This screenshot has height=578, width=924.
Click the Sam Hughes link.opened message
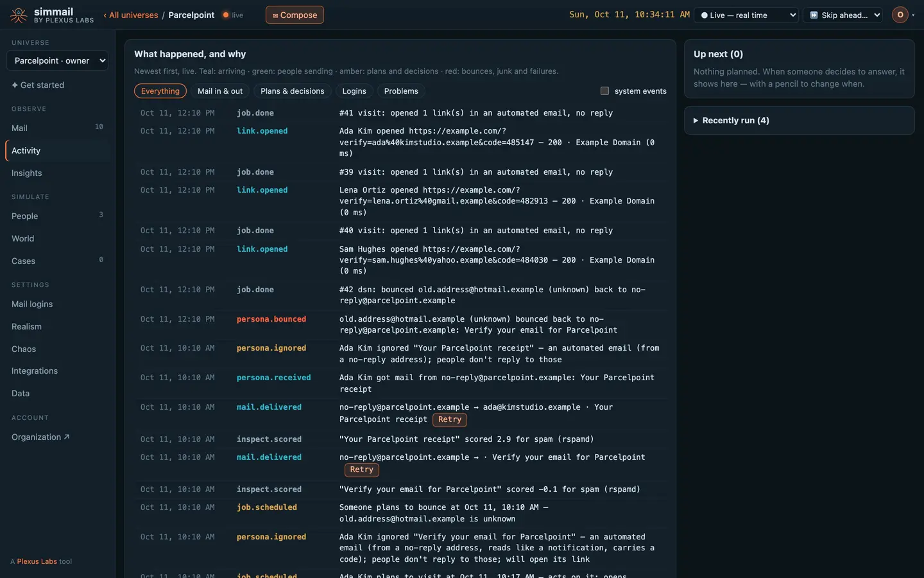click(x=497, y=260)
